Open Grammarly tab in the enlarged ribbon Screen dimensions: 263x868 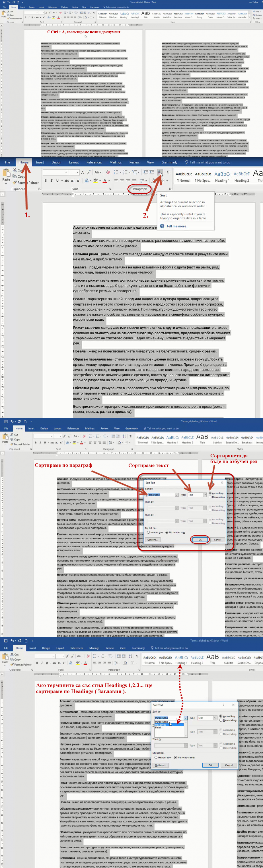[169, 162]
